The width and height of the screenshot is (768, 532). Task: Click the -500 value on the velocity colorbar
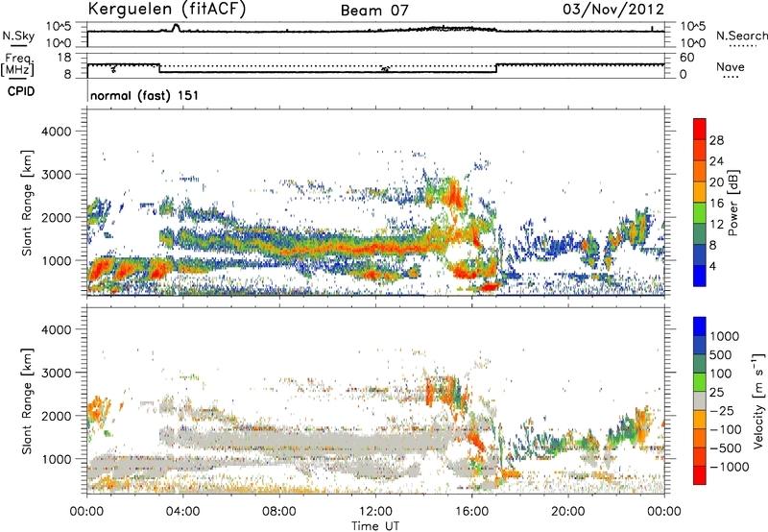tap(725, 448)
